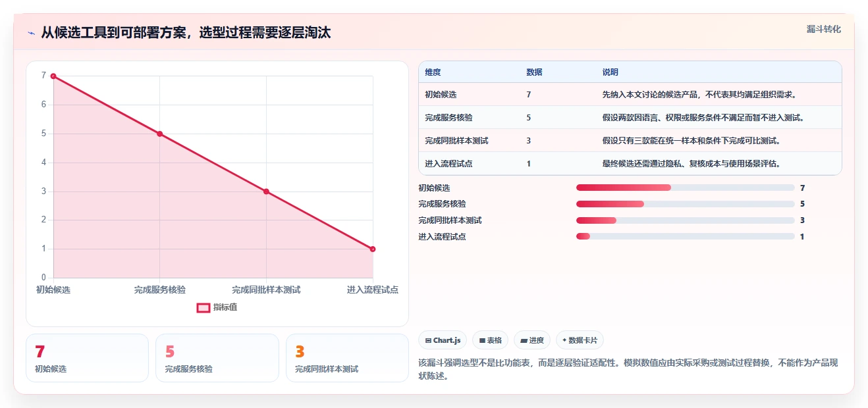
Task: Click the x-axis label 初始候选
Action: (x=53, y=290)
